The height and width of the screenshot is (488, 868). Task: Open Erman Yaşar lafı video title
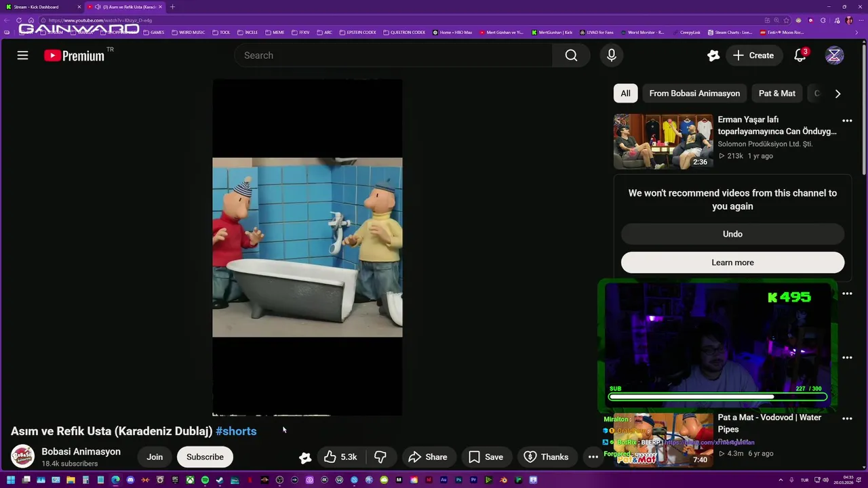pos(777,125)
